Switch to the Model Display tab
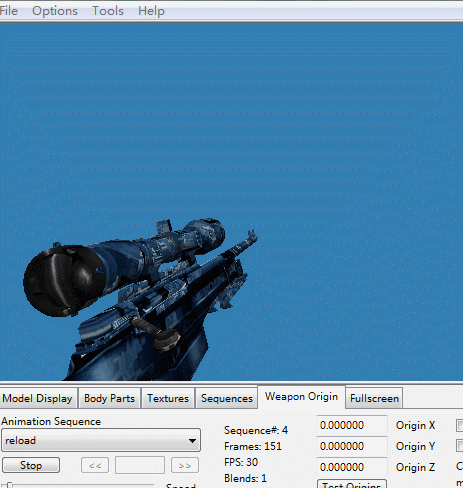 click(x=38, y=398)
